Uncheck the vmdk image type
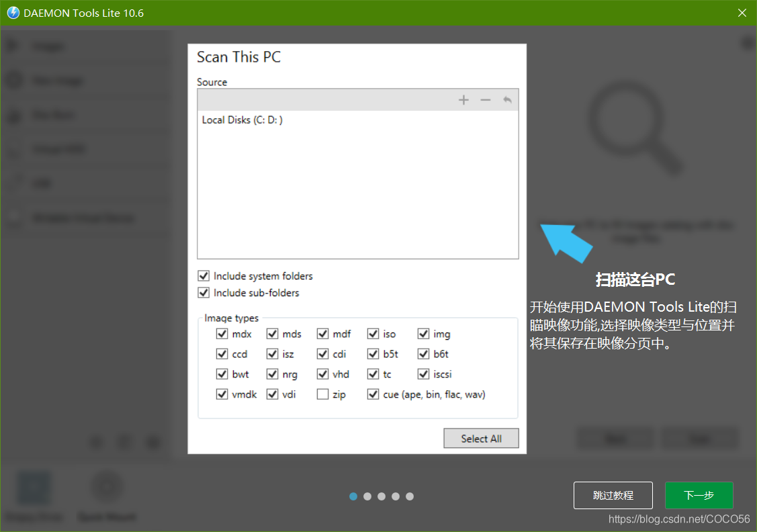Viewport: 757px width, 532px height. click(222, 394)
